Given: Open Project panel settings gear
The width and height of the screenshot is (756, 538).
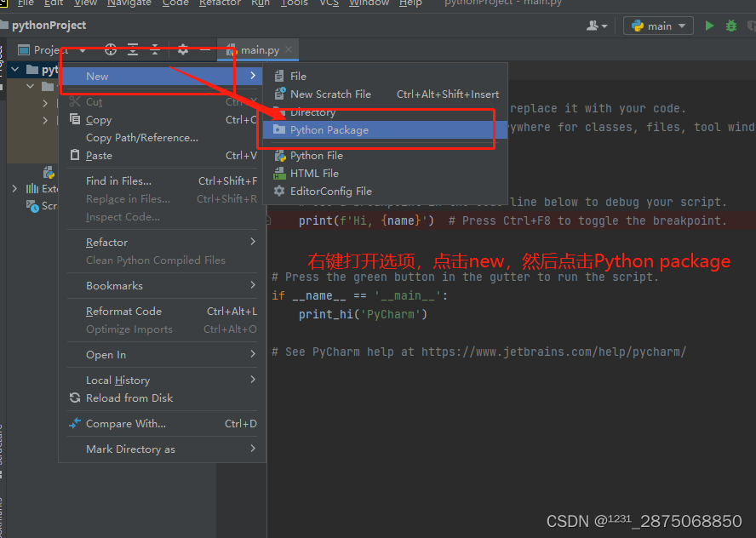Looking at the screenshot, I should [x=183, y=49].
